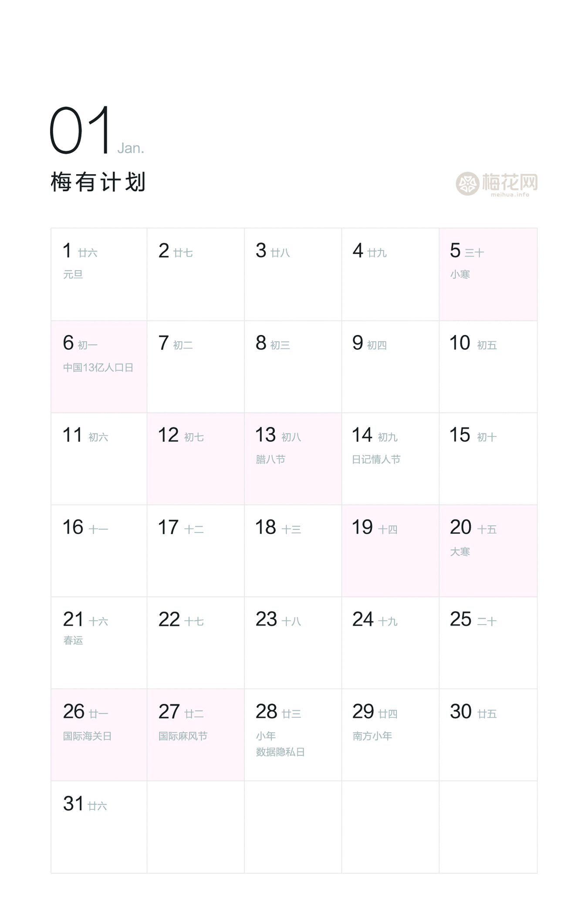Click the 小寒 label on January 5

coord(460,274)
